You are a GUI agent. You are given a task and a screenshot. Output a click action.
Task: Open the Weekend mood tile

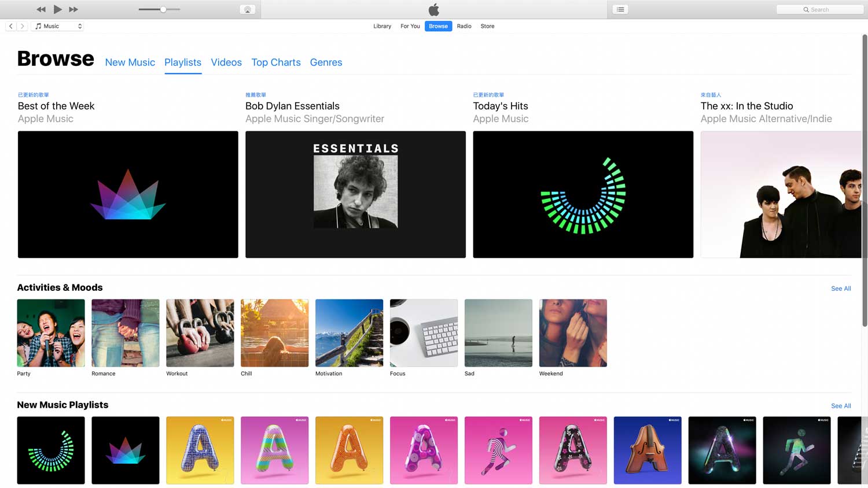[x=573, y=333]
